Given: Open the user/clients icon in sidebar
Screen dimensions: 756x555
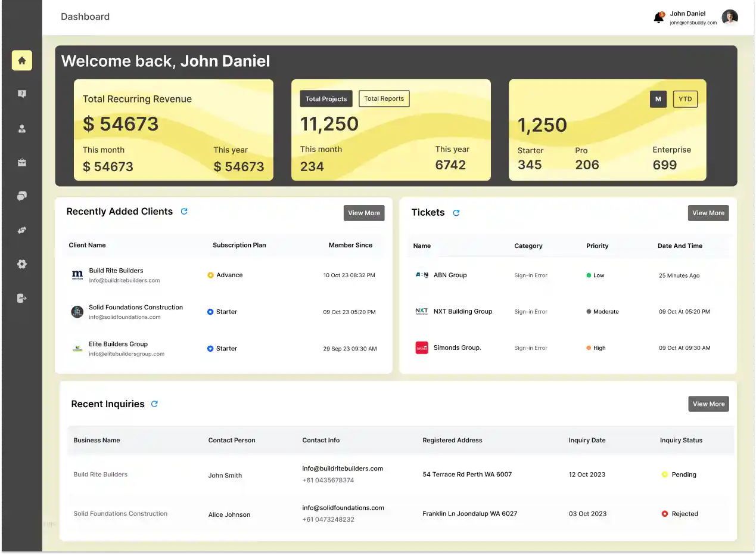Looking at the screenshot, I should 22,128.
